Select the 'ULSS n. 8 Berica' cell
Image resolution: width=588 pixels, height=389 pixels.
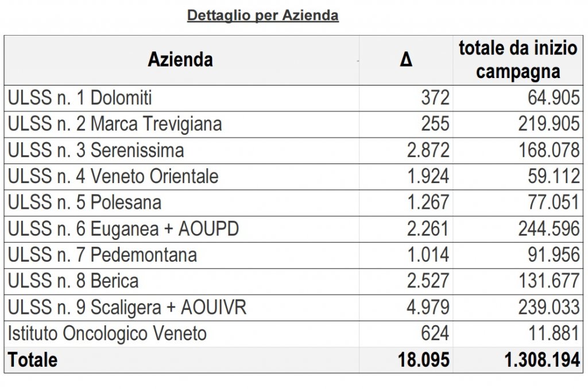pyautogui.click(x=73, y=281)
